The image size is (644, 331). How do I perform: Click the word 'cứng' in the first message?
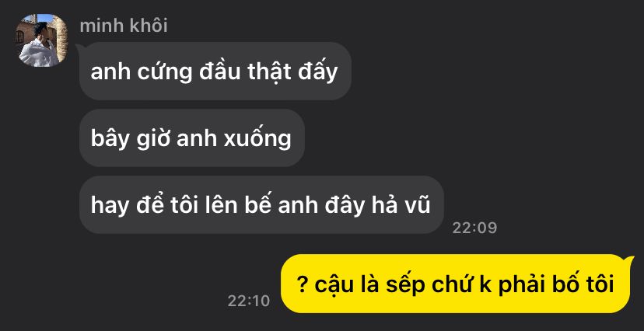(x=165, y=72)
